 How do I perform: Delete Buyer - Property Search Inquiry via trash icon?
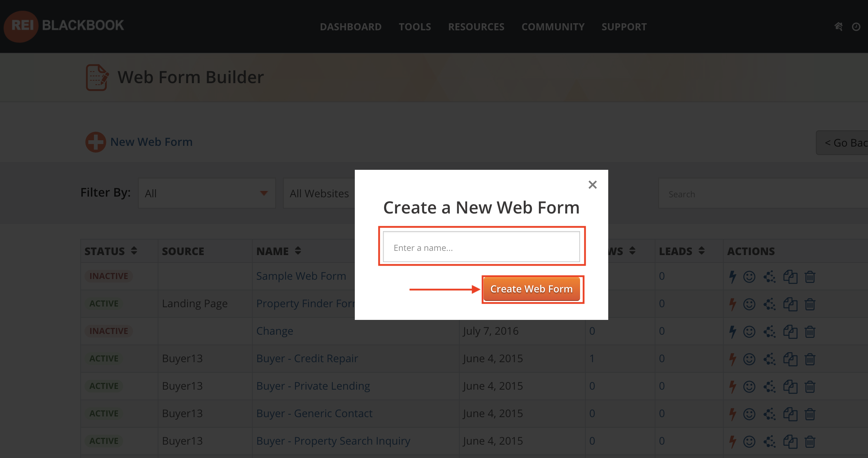click(x=810, y=441)
